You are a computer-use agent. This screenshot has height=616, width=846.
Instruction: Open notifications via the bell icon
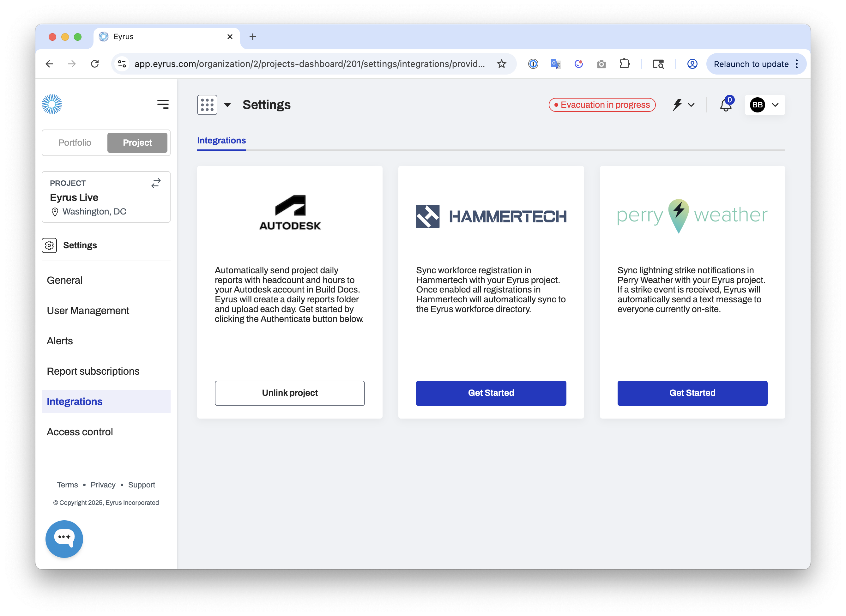(726, 106)
